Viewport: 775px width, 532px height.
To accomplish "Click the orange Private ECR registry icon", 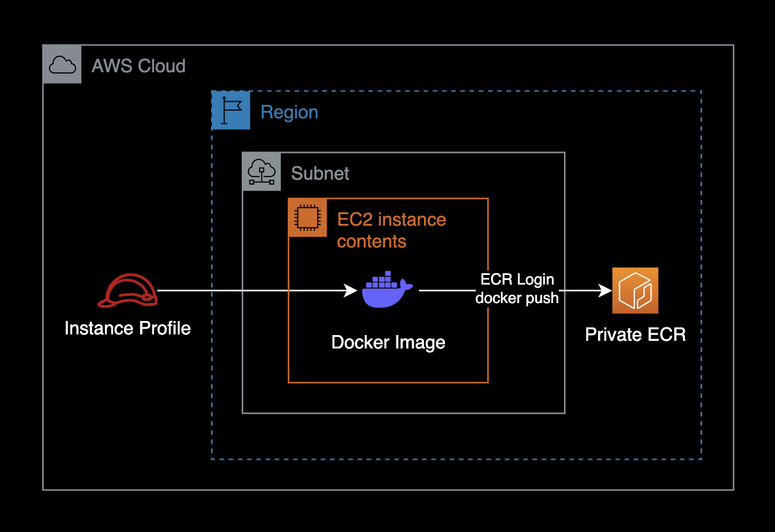I will (635, 290).
